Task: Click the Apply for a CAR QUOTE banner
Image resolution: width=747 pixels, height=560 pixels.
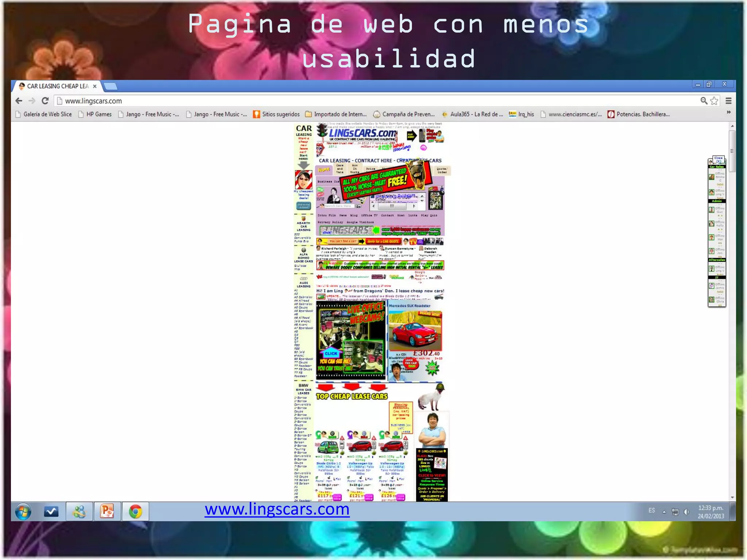Action: (383, 241)
